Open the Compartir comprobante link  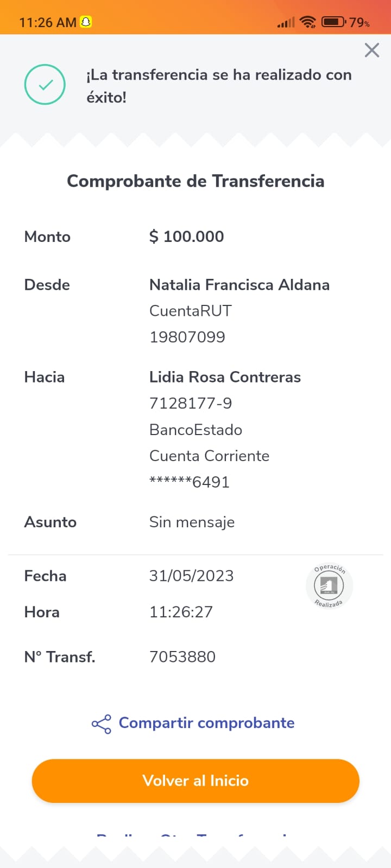[x=206, y=723]
